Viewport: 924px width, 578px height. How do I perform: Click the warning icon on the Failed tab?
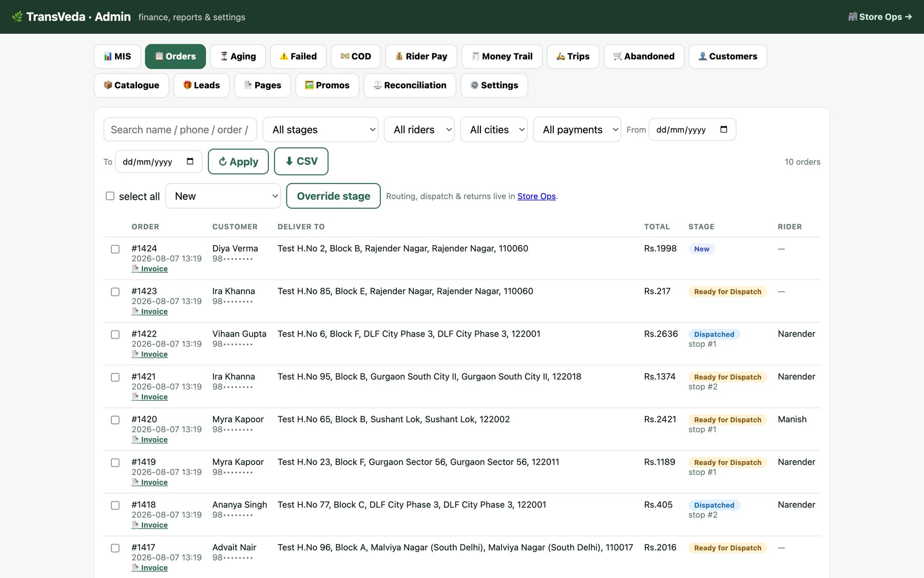coord(284,57)
